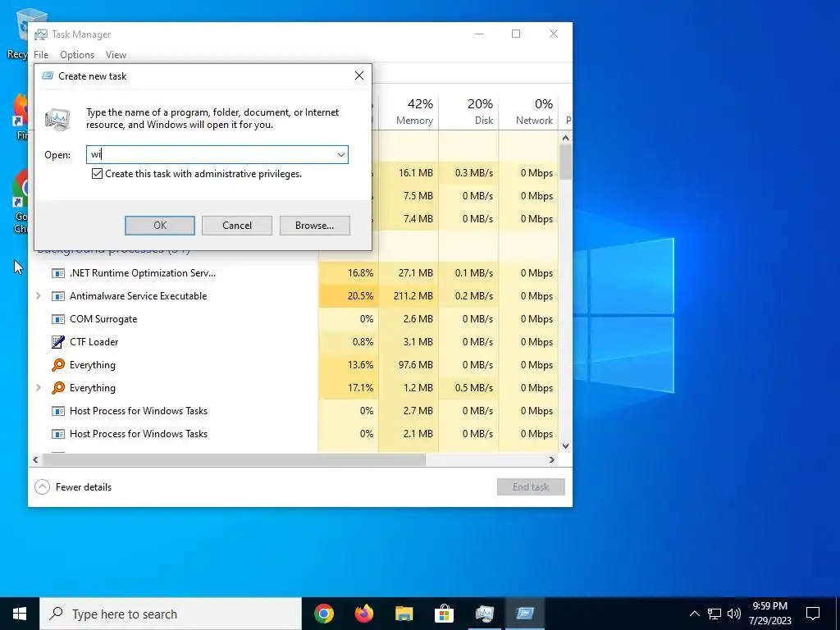Viewport: 840px width, 630px height.
Task: Click the magnifier icon of the expandable Everything process
Action: point(58,388)
